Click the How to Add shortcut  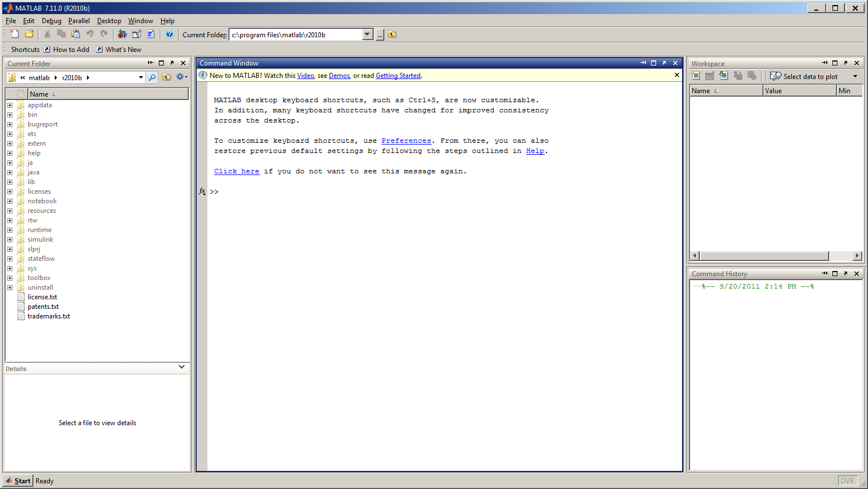coord(67,50)
